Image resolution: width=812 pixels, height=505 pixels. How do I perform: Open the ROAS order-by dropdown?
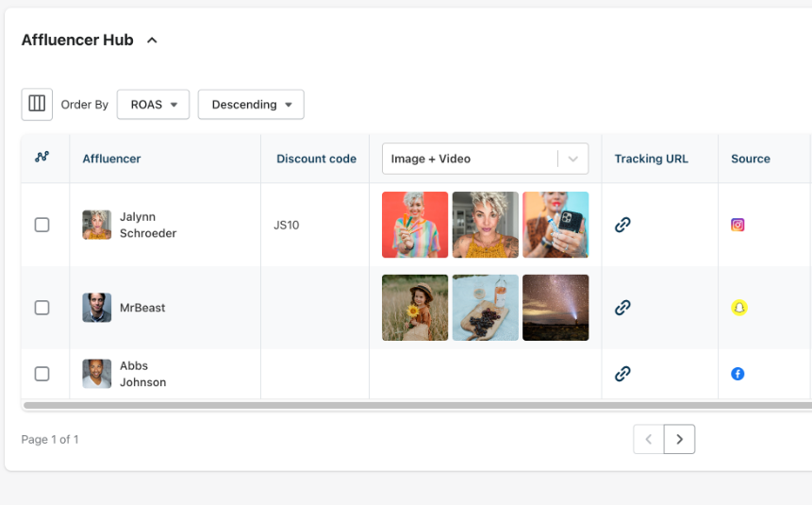(x=153, y=105)
